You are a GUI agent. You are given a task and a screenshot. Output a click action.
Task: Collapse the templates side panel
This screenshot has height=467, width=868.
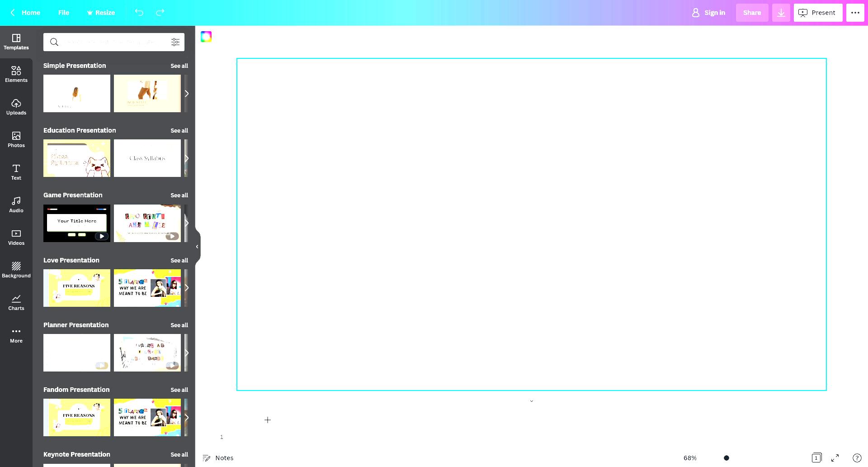[197, 247]
